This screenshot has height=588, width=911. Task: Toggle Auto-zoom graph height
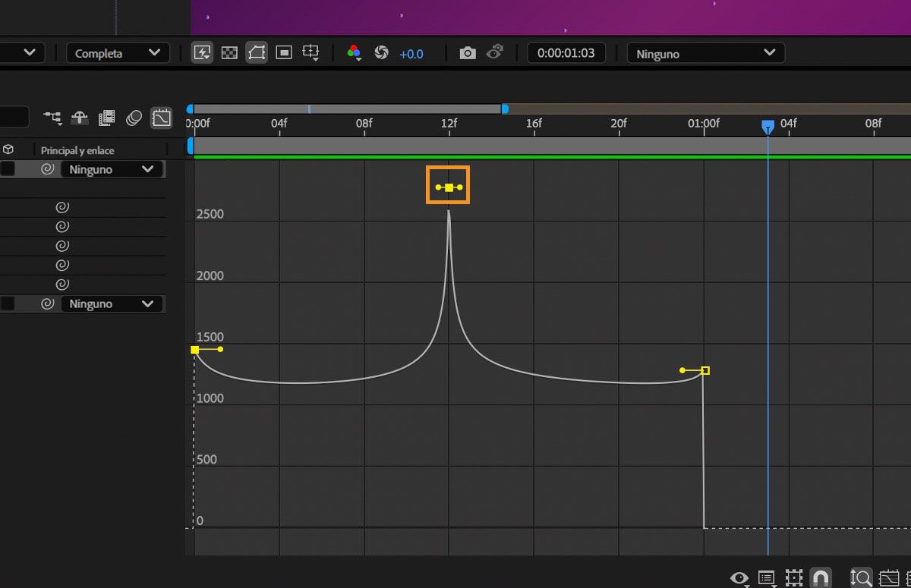(861, 578)
